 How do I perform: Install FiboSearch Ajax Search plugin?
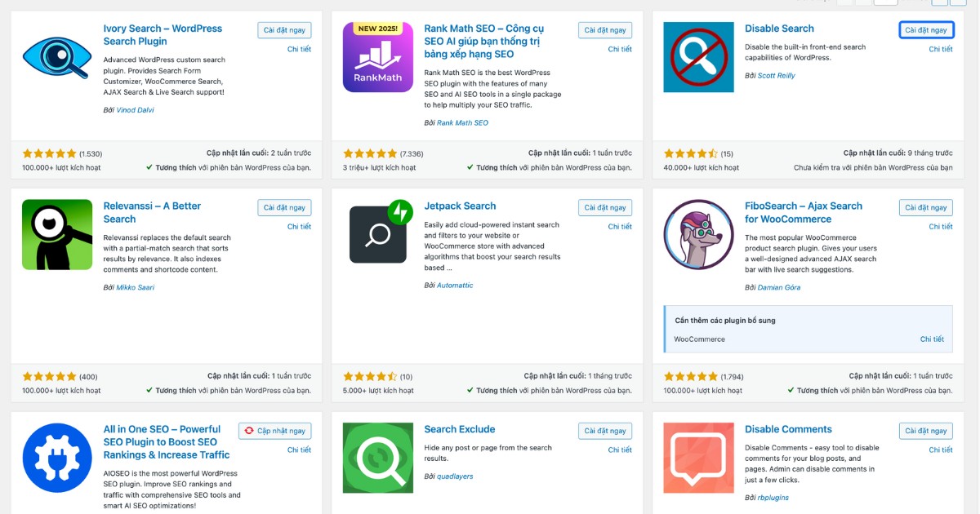coord(925,207)
